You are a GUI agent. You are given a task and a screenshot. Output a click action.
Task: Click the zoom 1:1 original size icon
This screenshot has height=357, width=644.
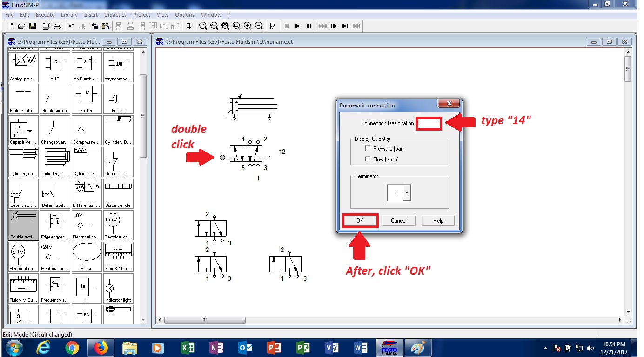pyautogui.click(x=203, y=26)
